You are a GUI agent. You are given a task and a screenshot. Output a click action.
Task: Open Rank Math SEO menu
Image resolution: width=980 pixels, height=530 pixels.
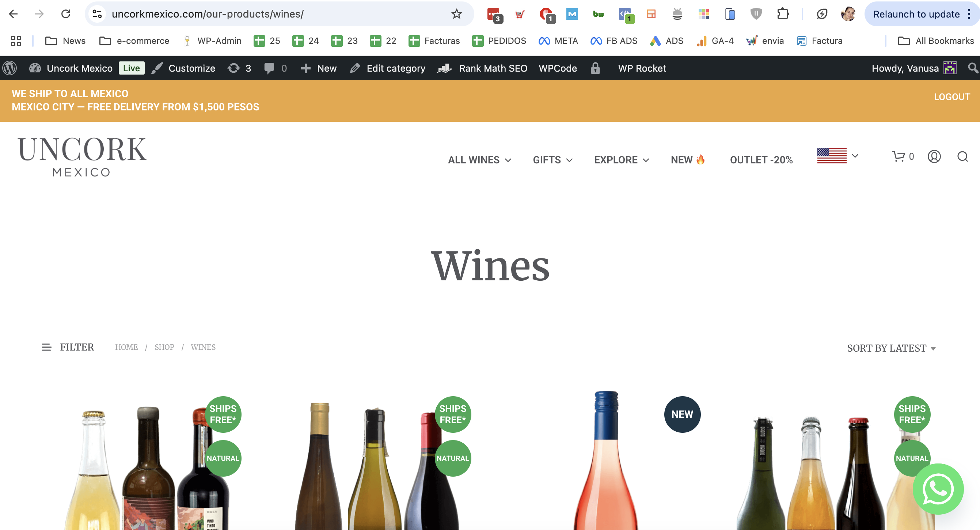[482, 68]
